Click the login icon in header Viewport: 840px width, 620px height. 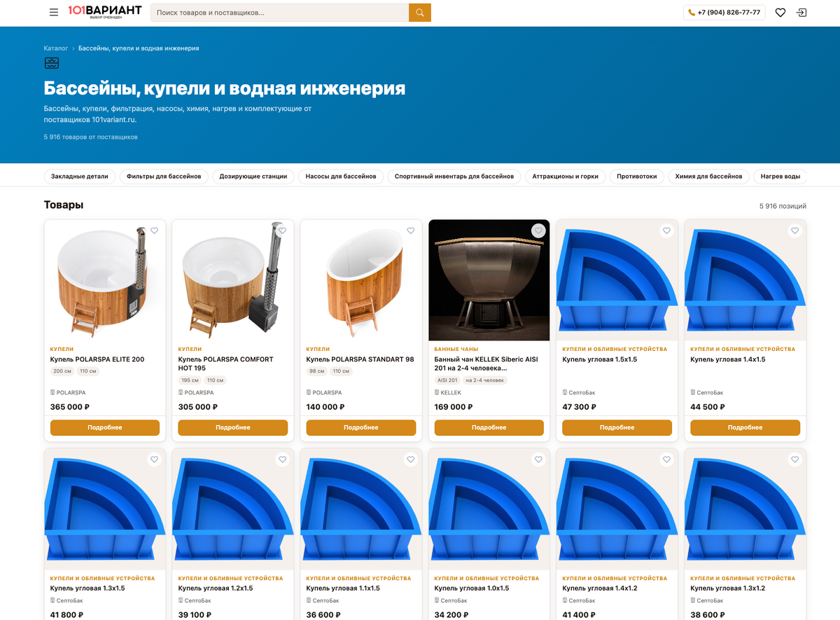pyautogui.click(x=801, y=13)
